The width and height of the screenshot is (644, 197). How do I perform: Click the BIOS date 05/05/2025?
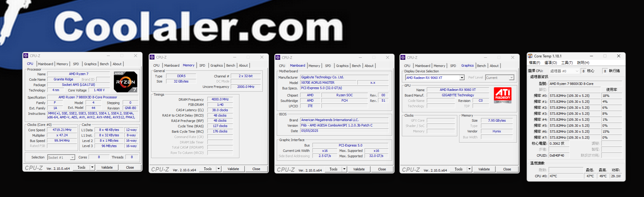pyautogui.click(x=344, y=131)
